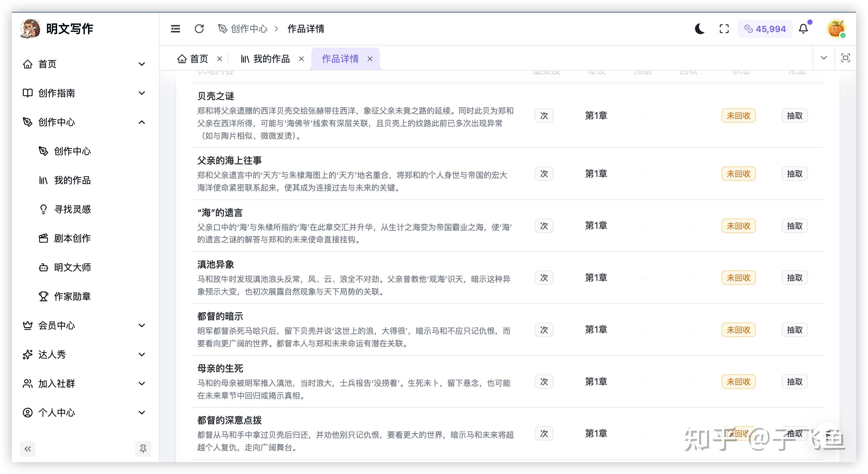Click the clapperboard icon beside 剧本创作
The height and width of the screenshot is (474, 868).
click(44, 238)
